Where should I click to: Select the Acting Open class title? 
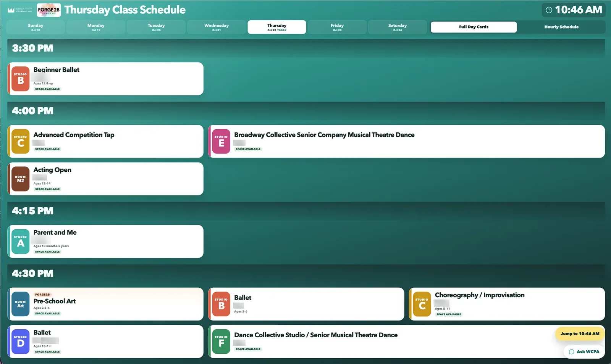pos(52,170)
